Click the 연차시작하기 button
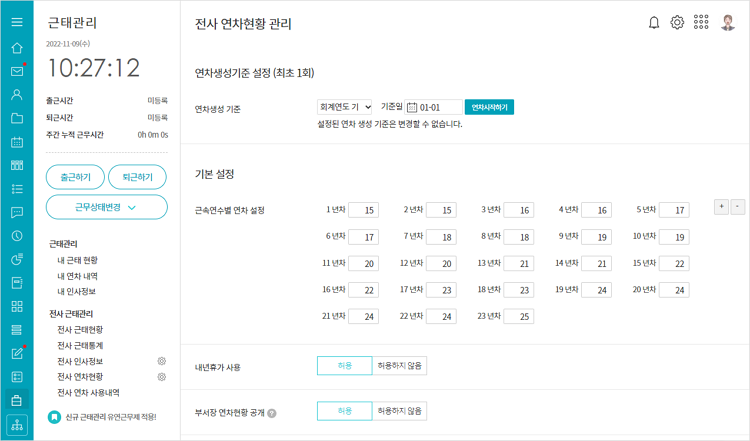This screenshot has width=750, height=441. pyautogui.click(x=489, y=107)
